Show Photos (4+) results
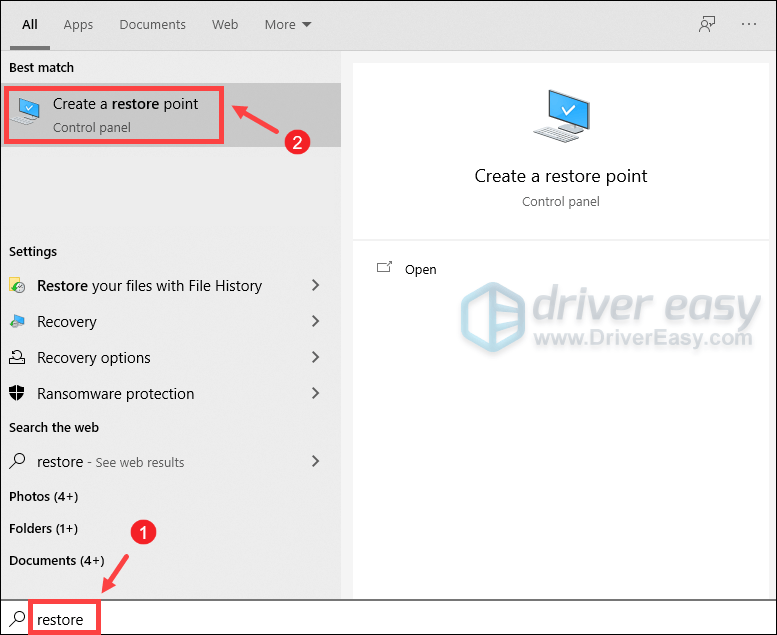The image size is (777, 635). coord(44,496)
